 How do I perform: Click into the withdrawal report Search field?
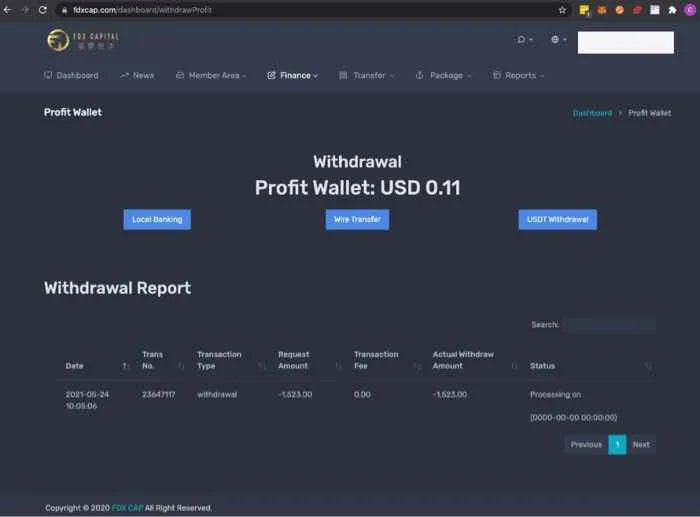pos(611,325)
